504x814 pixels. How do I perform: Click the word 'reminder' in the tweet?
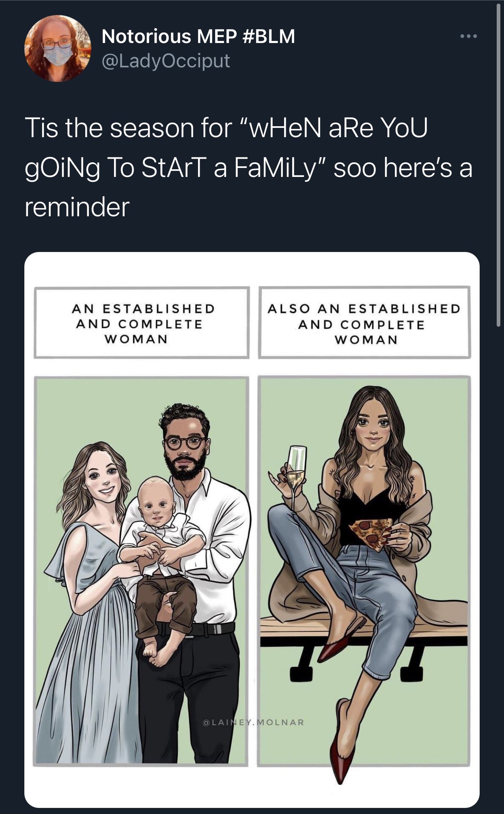click(x=77, y=207)
